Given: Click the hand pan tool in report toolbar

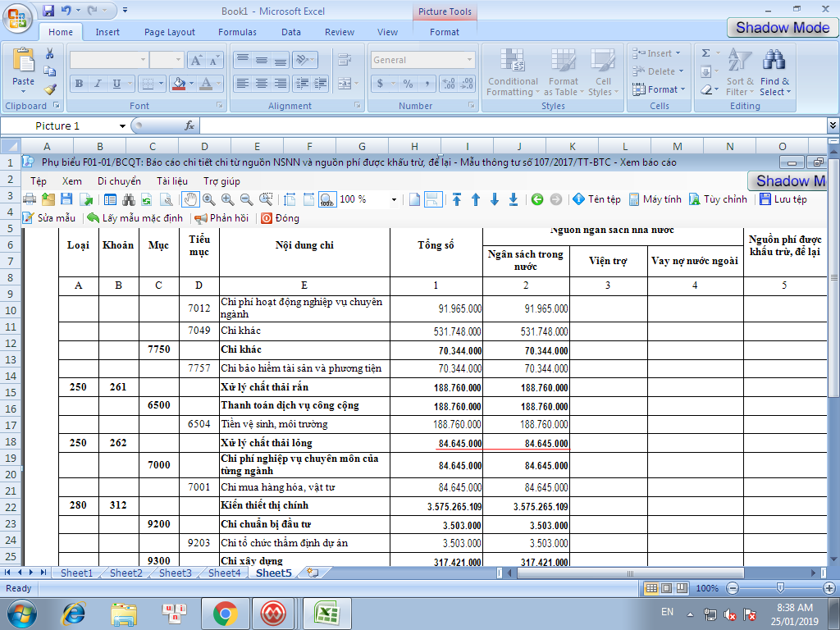Looking at the screenshot, I should tap(190, 199).
